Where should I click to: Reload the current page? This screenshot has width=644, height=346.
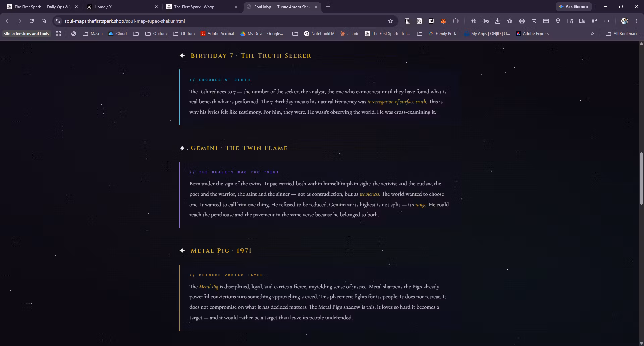[x=32, y=21]
